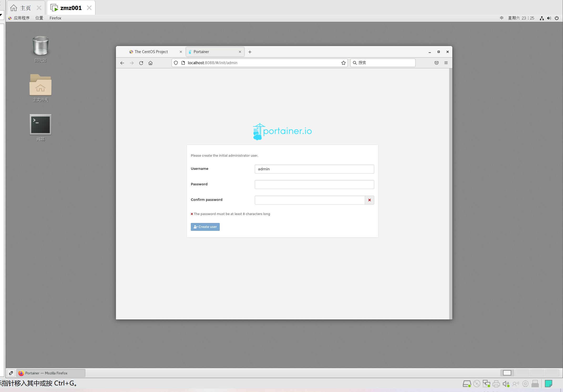
Task: Open the 位置 menu
Action: tap(39, 18)
